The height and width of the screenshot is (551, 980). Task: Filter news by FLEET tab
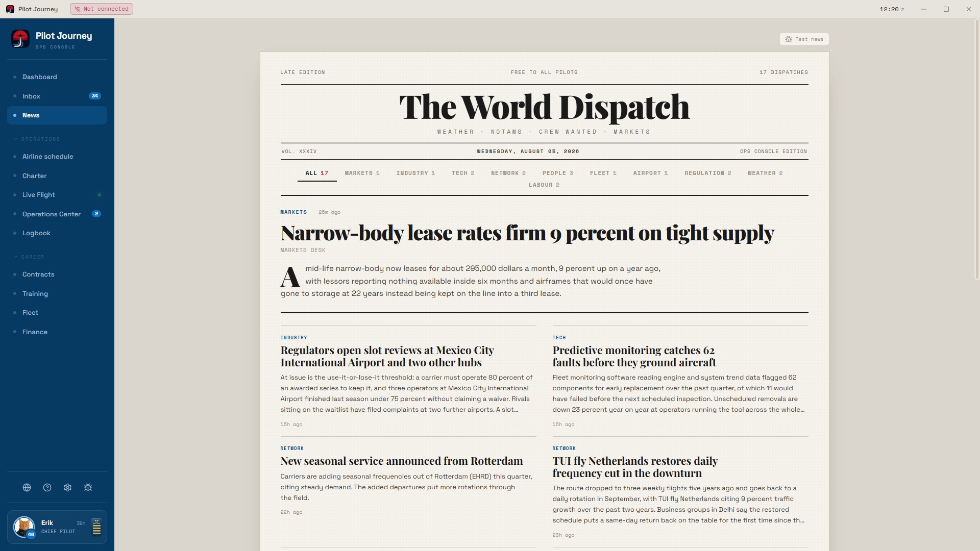(603, 173)
